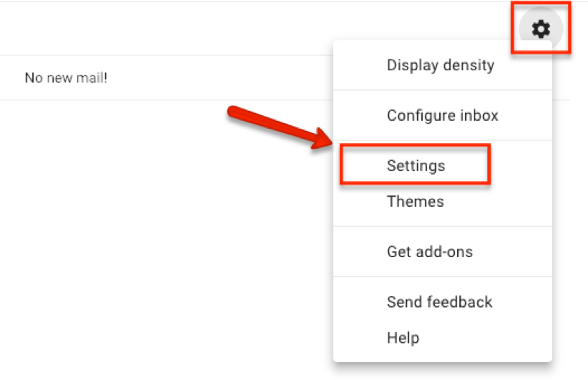
Task: Go to the Gmail Settings page
Action: click(x=416, y=166)
